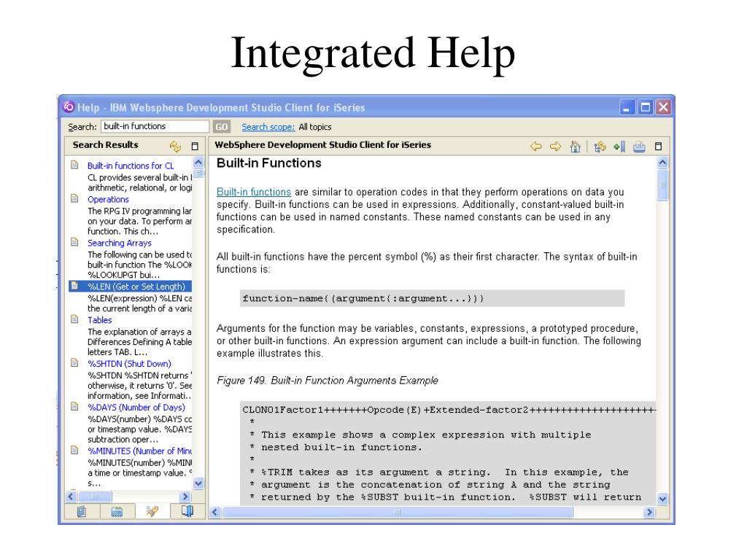Screen dimensions: 747x560
Task: Click up arrow of content vertical scrollbar
Action: [x=662, y=163]
